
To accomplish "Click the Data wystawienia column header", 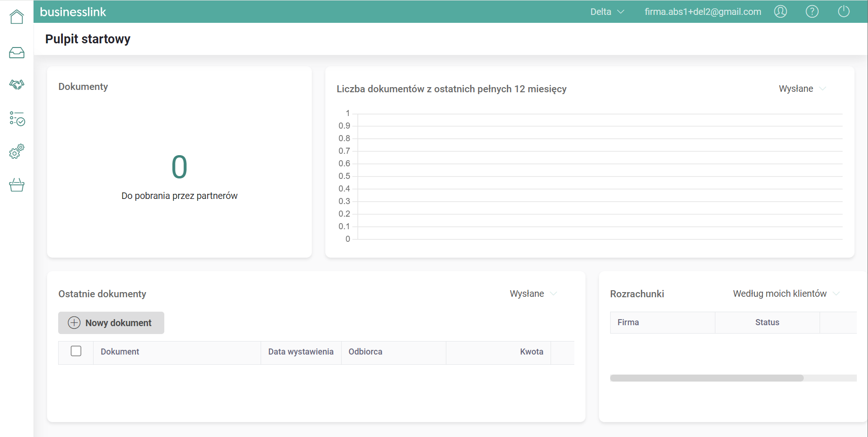I will (x=301, y=352).
